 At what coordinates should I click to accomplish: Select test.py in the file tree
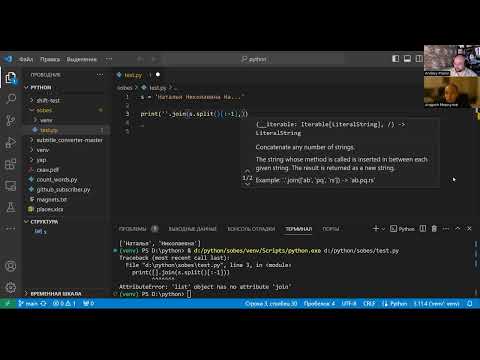(x=49, y=130)
